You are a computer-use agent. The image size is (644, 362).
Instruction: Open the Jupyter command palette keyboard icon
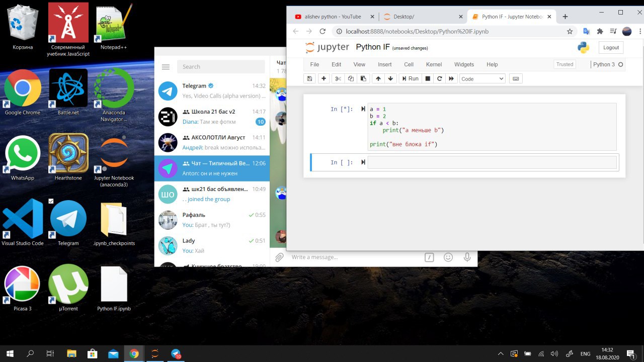[515, 78]
